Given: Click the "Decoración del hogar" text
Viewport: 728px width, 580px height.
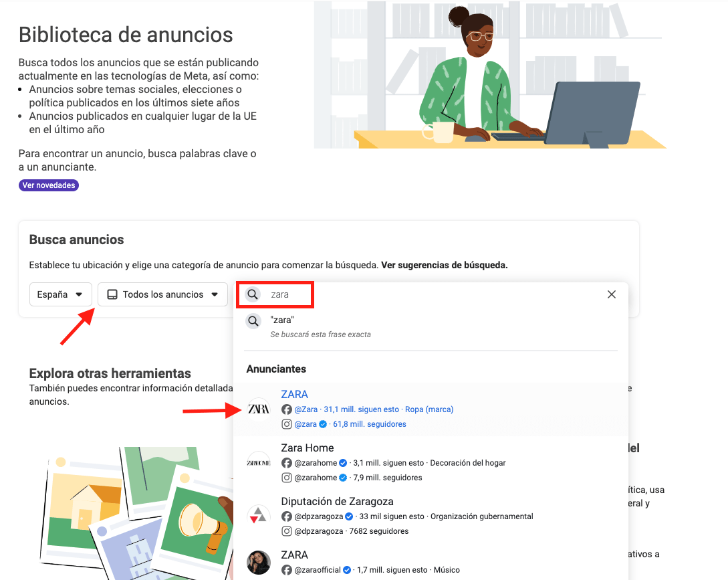Looking at the screenshot, I should [467, 463].
